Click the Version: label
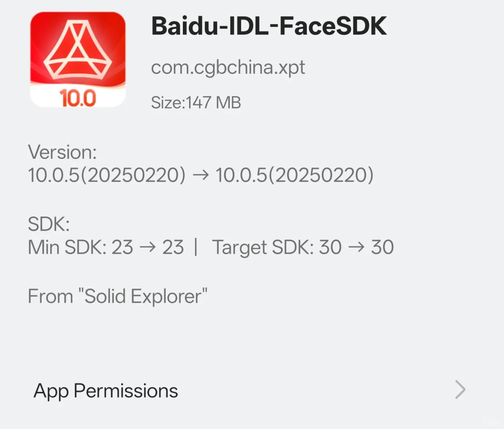The height and width of the screenshot is (429, 504). (62, 152)
